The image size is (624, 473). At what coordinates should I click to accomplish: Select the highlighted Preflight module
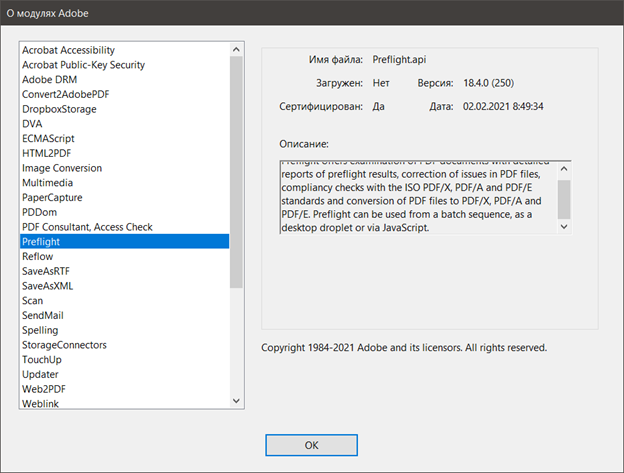125,241
